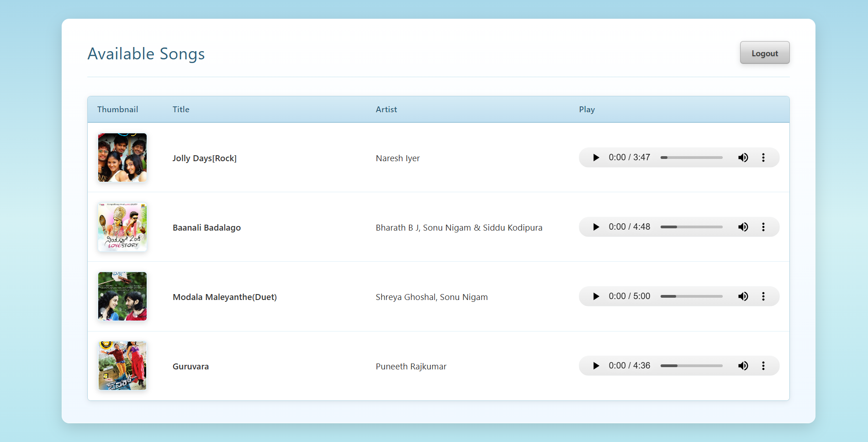Click the Guruvara song title
The height and width of the screenshot is (442, 868).
[191, 366]
